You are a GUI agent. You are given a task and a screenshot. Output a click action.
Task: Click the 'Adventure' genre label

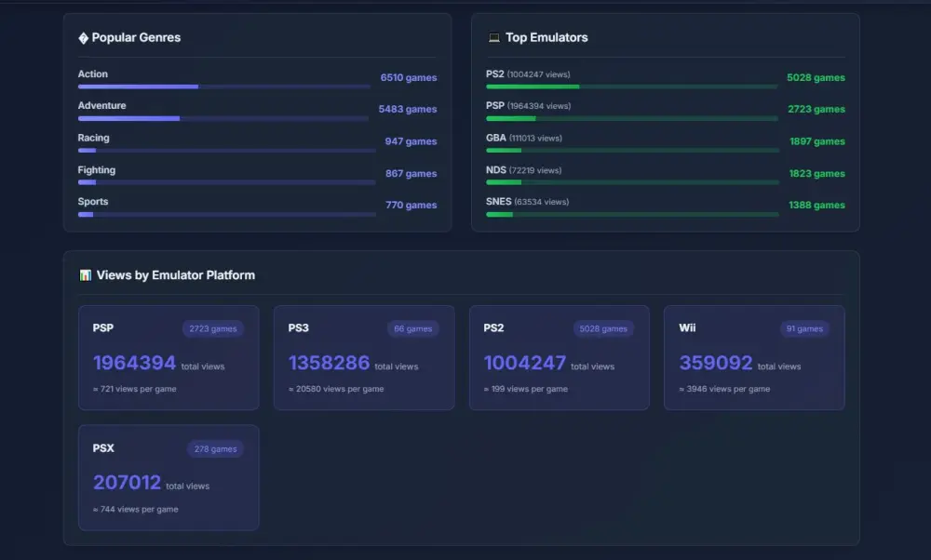pyautogui.click(x=102, y=106)
